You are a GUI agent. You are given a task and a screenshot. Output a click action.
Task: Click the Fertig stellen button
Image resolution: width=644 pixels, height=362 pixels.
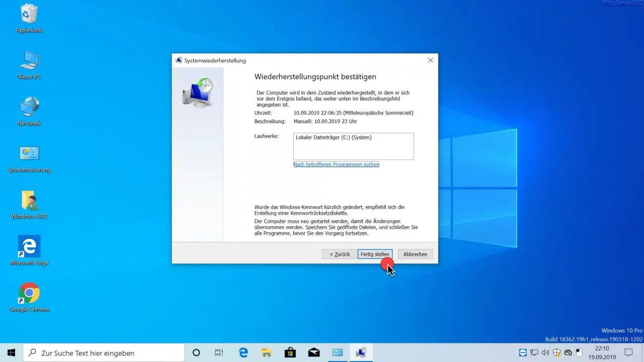(x=375, y=254)
